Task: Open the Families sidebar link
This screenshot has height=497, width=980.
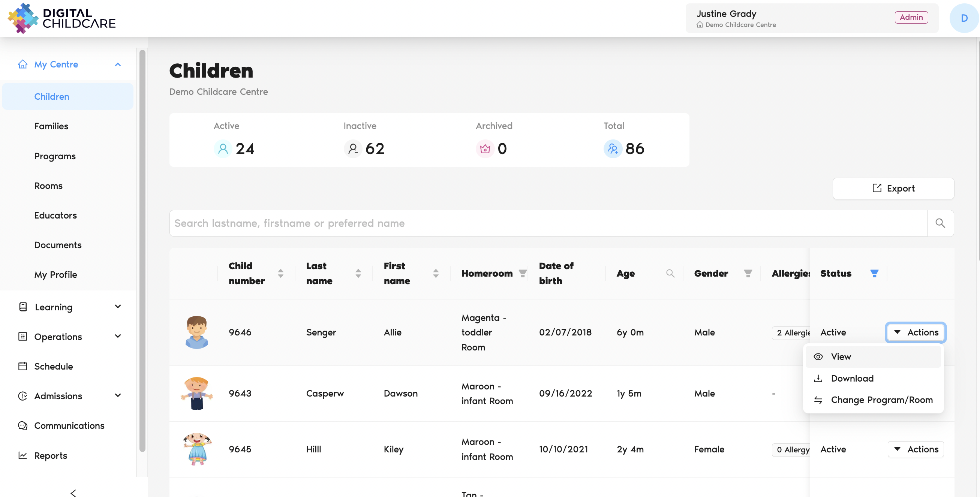Action: pos(51,126)
